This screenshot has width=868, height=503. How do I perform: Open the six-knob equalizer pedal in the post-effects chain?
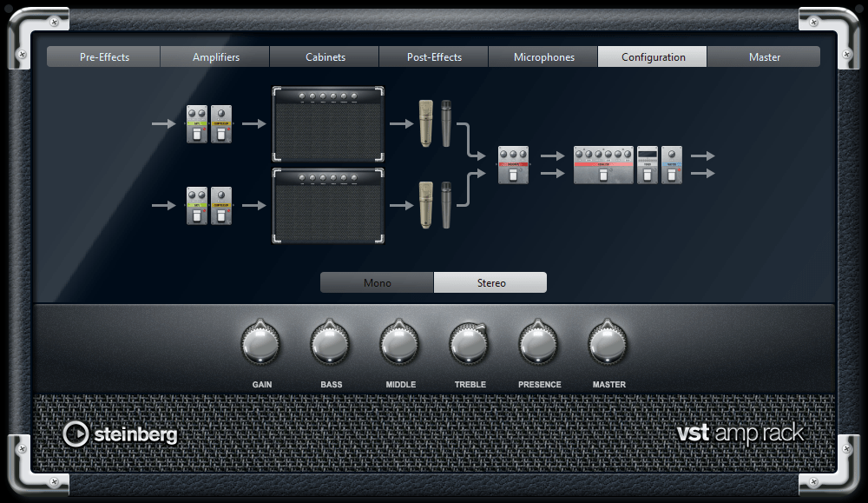tap(603, 165)
